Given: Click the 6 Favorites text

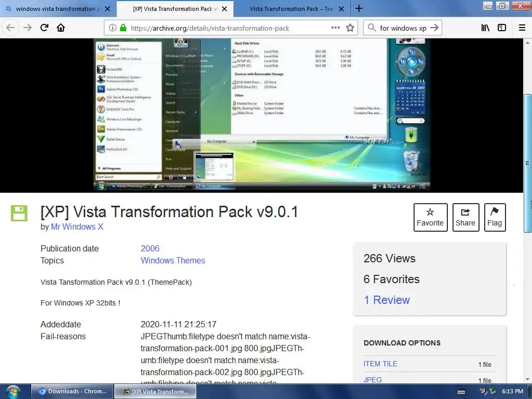Looking at the screenshot, I should click(392, 279).
